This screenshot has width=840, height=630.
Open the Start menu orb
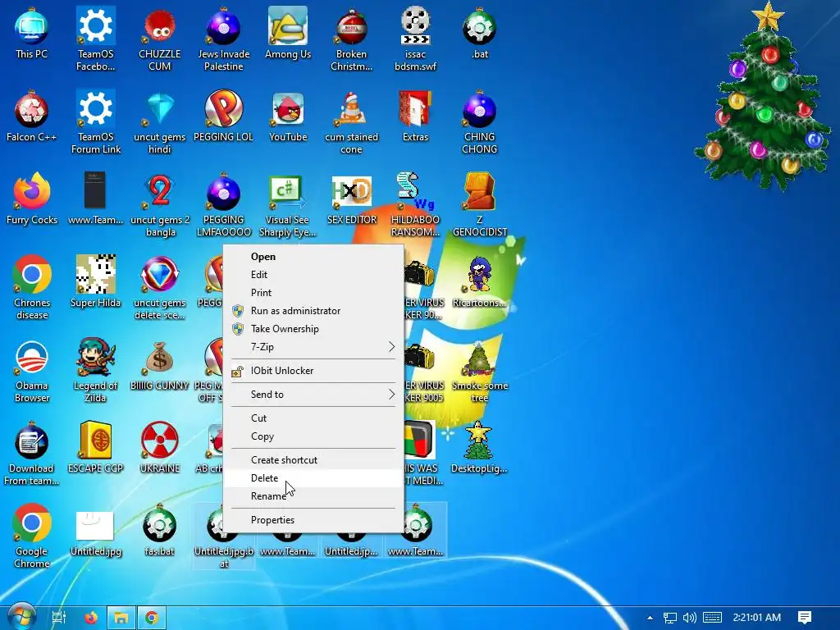point(21,617)
